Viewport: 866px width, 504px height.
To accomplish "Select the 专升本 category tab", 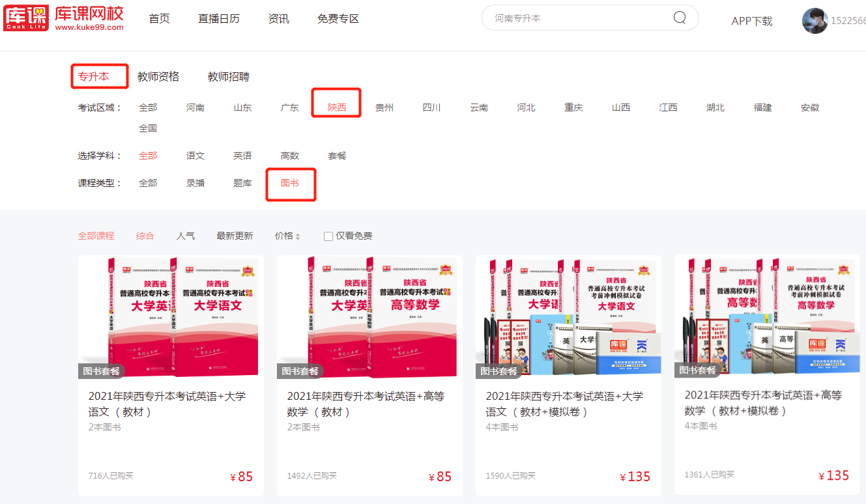I will (x=94, y=77).
